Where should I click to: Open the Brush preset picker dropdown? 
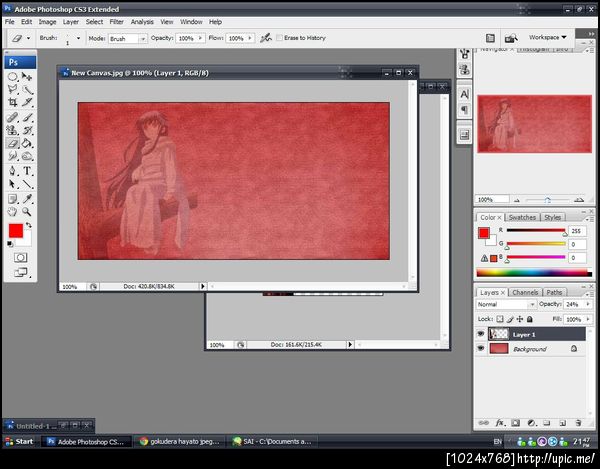coord(78,38)
